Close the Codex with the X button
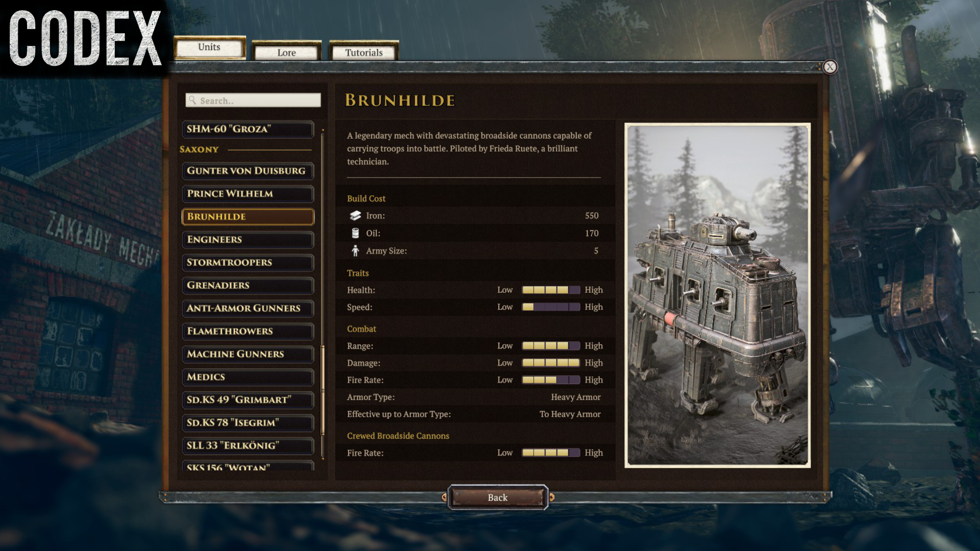980x551 pixels. coord(830,67)
